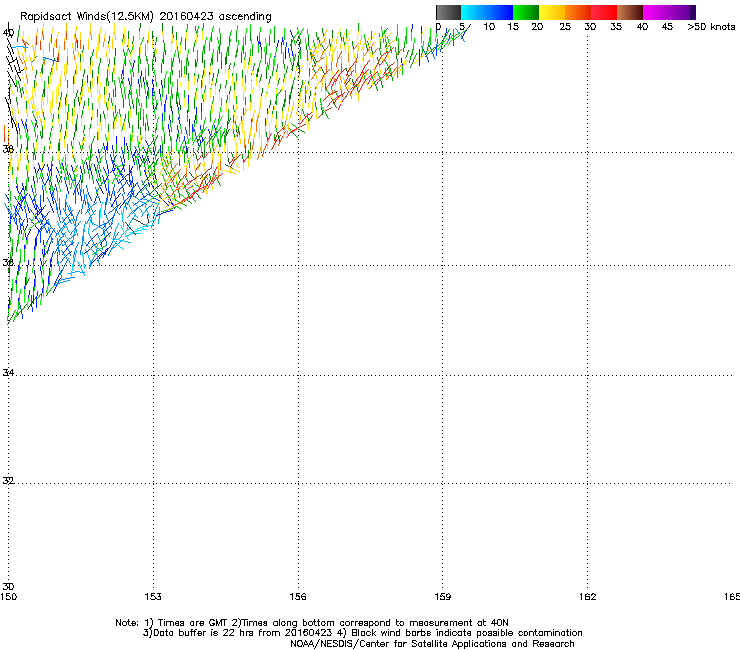This screenshot has width=740, height=650.
Task: Click the longitude label 150
Action: [x=8, y=597]
